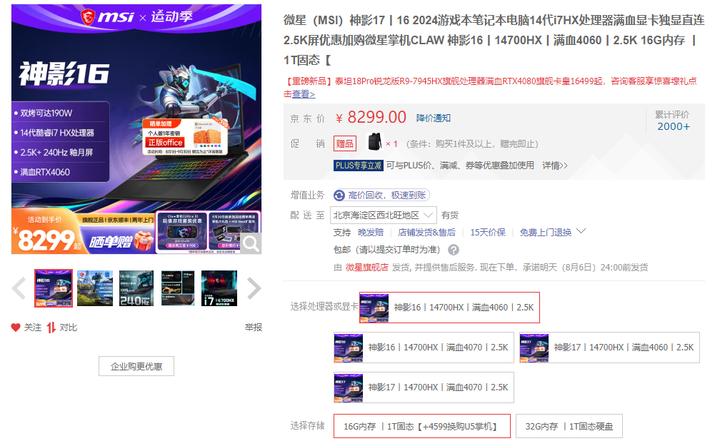Click the 免费上门退换 service link
This screenshot has width=720, height=441.
click(x=546, y=232)
